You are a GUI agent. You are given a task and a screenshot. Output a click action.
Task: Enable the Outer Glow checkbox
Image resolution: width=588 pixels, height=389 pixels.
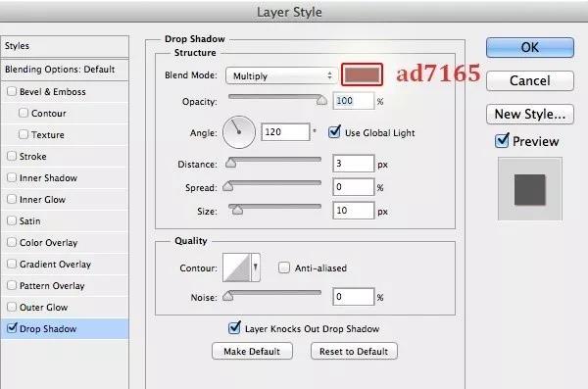coord(12,307)
